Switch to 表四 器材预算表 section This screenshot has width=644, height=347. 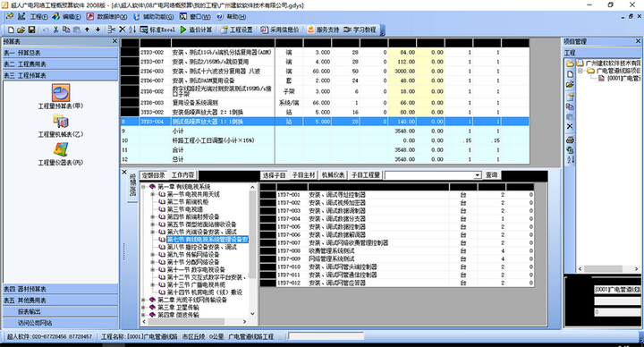coord(61,289)
